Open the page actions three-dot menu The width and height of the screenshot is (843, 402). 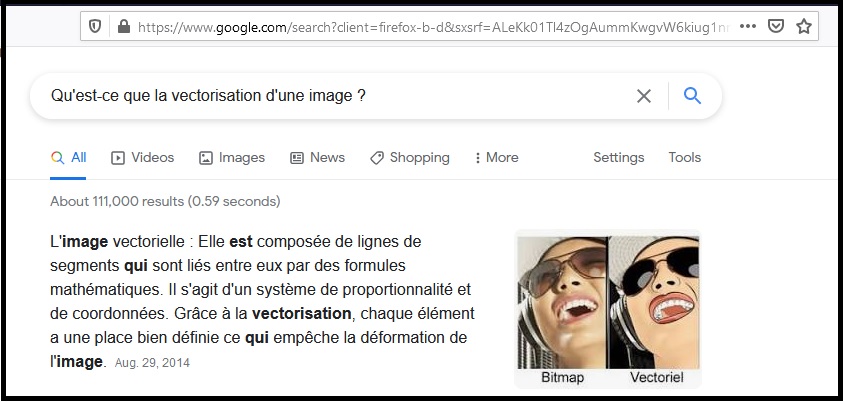point(748,26)
